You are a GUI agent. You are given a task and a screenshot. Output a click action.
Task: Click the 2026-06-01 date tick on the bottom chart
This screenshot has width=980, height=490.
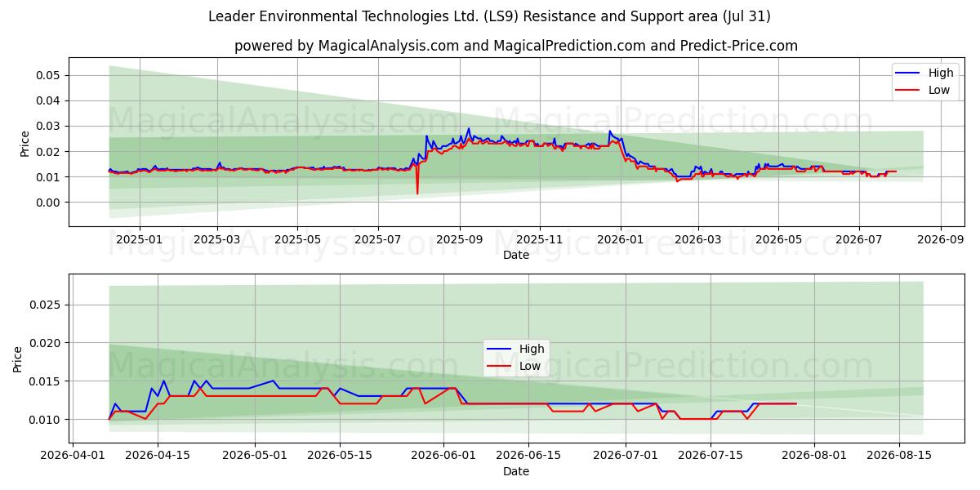(443, 457)
